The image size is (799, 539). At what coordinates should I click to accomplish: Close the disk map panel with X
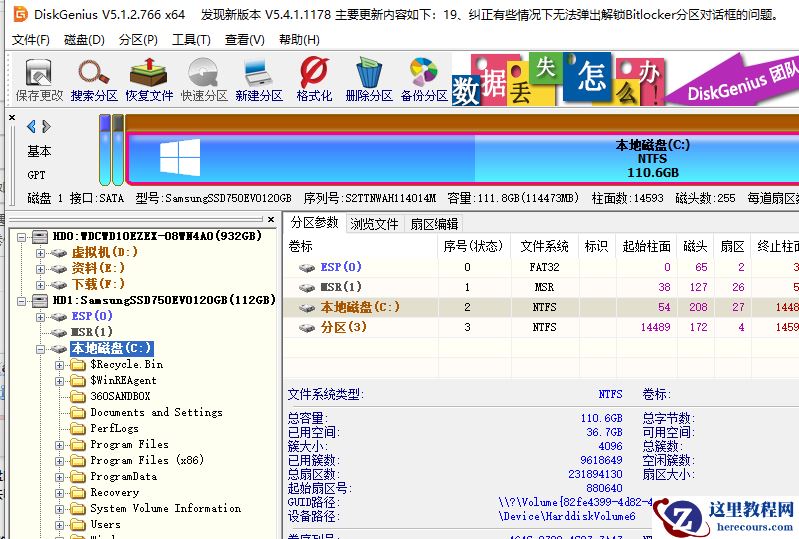click(12, 118)
